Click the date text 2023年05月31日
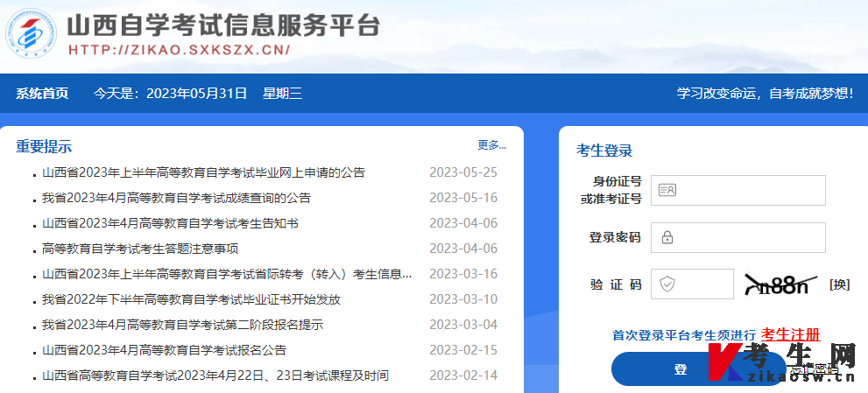The image size is (868, 393). [x=196, y=93]
